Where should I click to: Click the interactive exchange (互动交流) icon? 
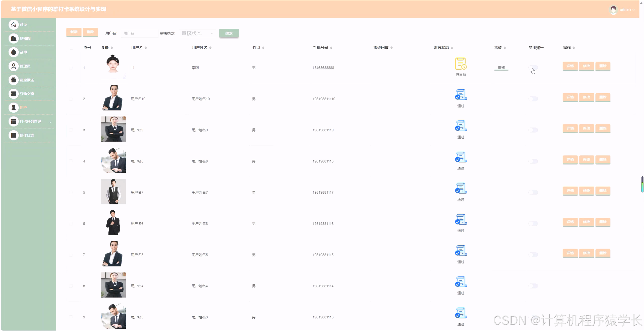coord(14,94)
